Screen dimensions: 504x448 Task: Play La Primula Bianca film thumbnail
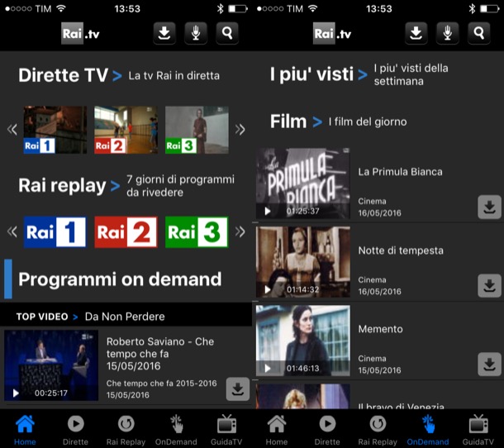click(302, 183)
